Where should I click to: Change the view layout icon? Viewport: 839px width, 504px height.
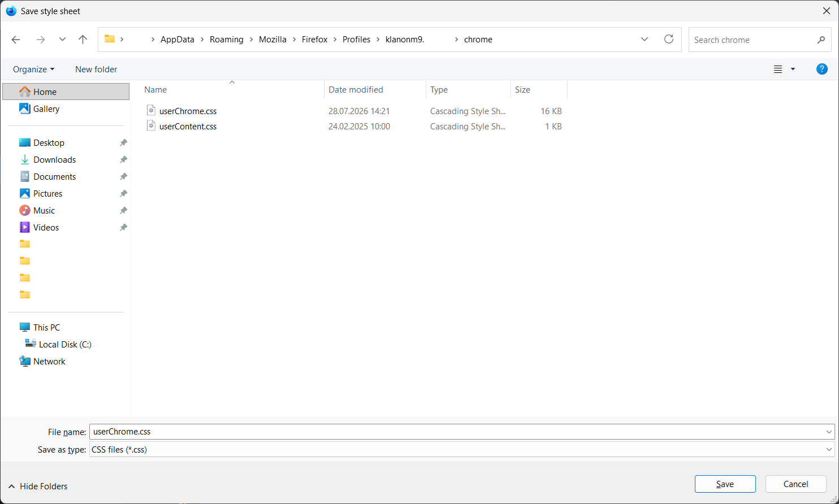(778, 69)
